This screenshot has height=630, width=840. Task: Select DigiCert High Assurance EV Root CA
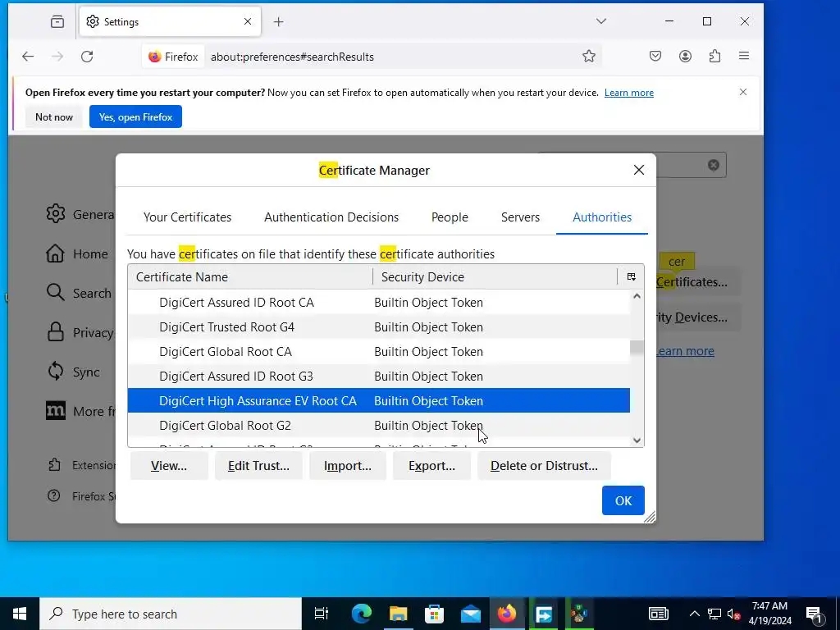pos(379,400)
